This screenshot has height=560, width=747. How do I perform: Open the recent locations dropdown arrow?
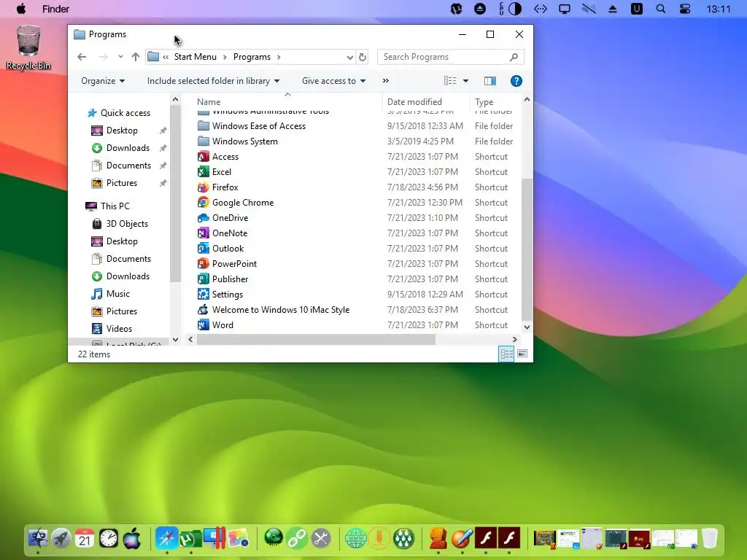120,57
